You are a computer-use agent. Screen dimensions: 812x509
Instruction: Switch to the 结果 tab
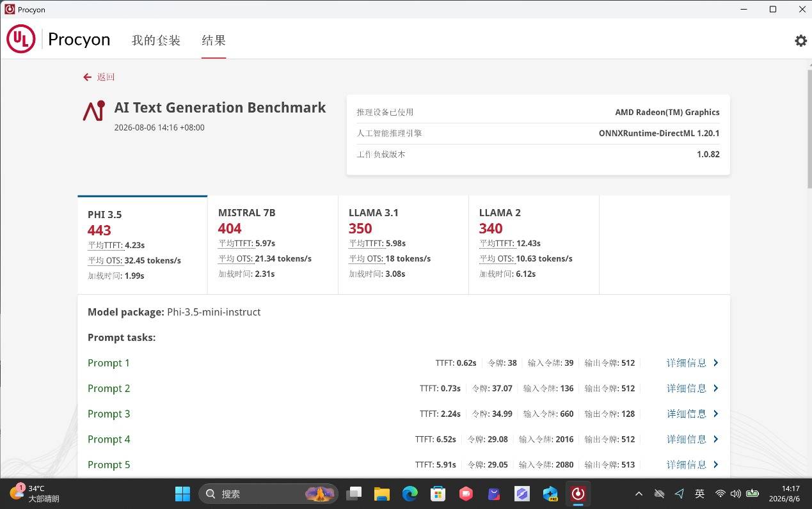pos(214,40)
